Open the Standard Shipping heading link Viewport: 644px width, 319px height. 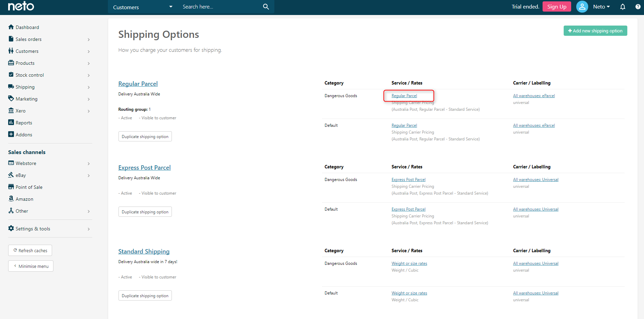[144, 252]
